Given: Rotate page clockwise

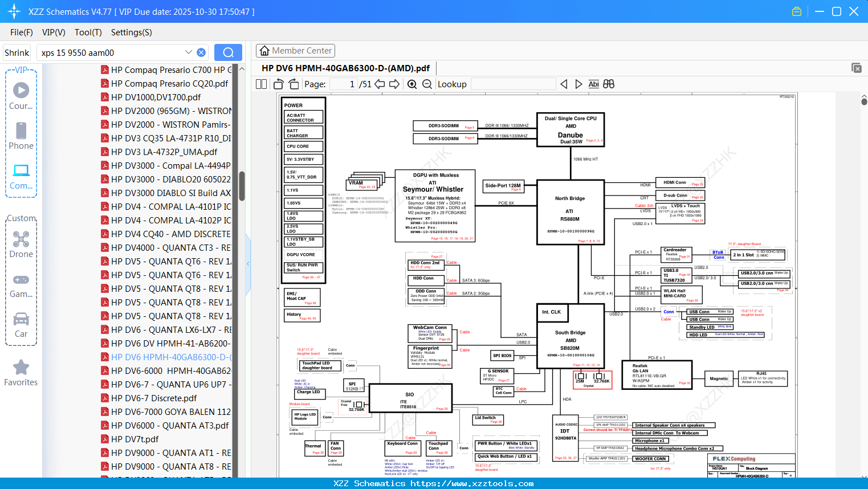Looking at the screenshot, I should click(294, 84).
